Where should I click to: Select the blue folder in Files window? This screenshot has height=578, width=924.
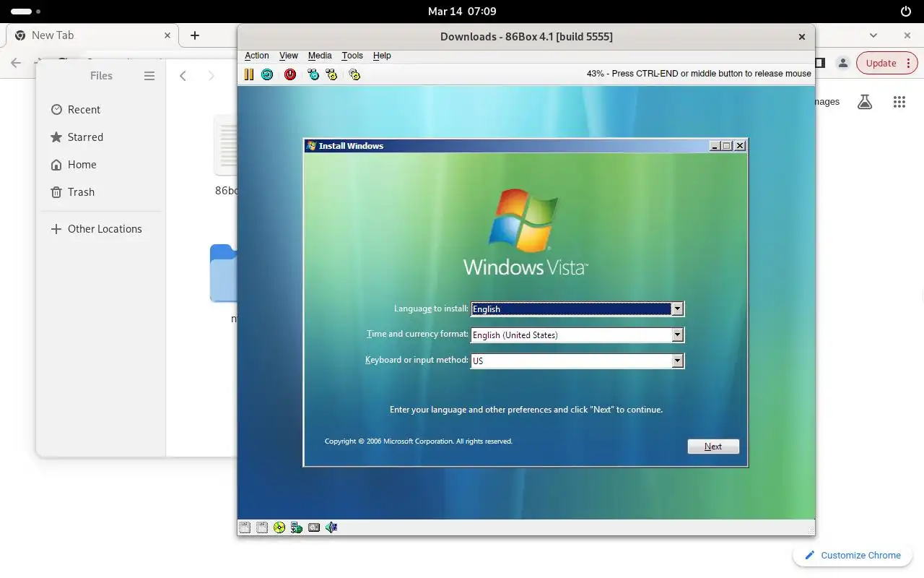[224, 273]
